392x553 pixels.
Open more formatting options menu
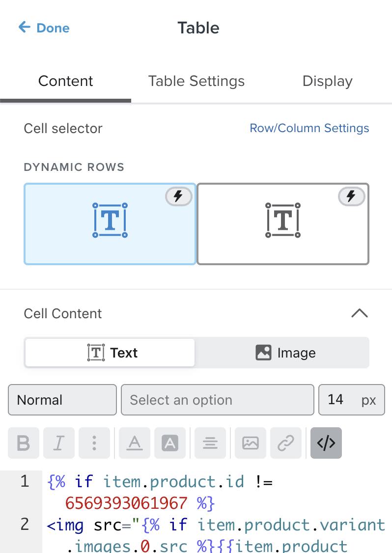94,443
